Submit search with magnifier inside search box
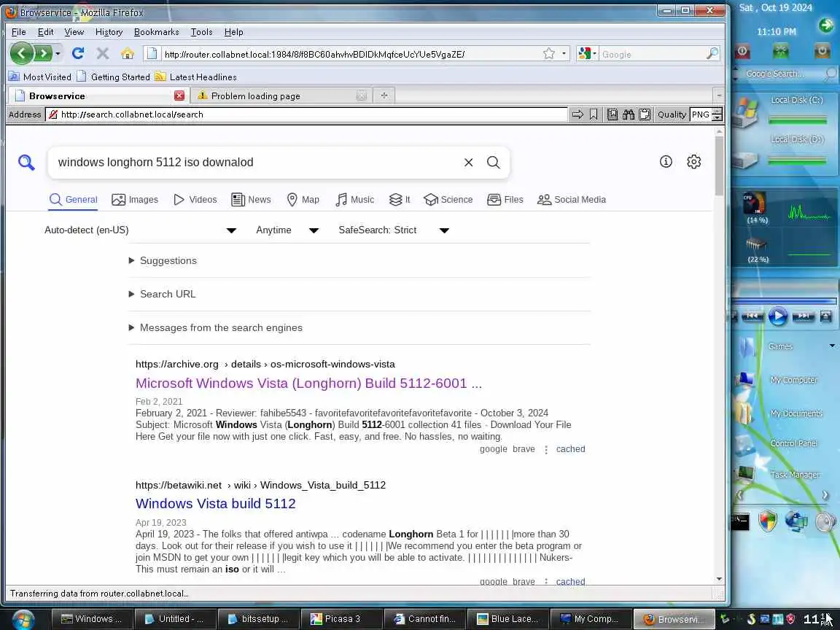The height and width of the screenshot is (630, 840). (x=494, y=163)
